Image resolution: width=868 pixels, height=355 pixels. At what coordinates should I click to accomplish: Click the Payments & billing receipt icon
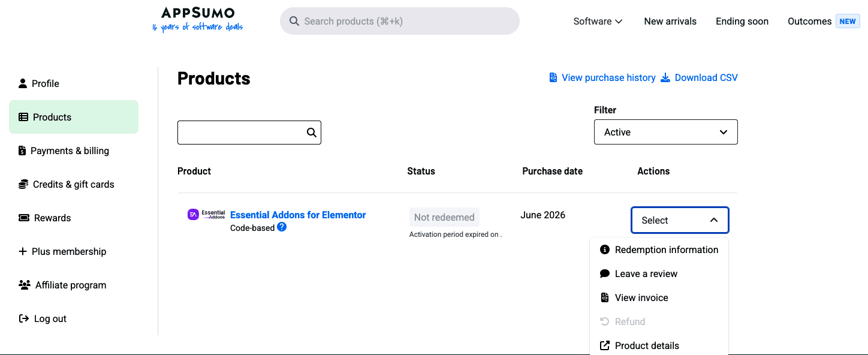(22, 151)
